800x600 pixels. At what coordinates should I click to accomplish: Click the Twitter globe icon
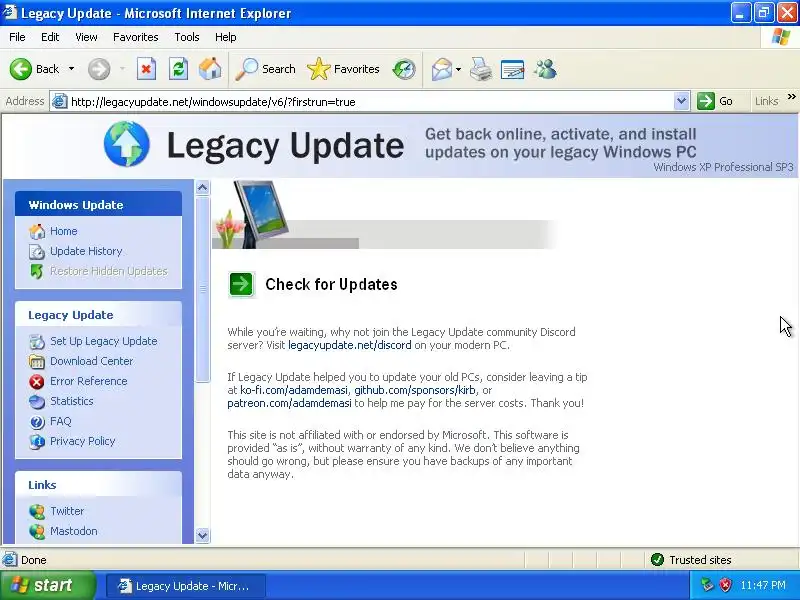pos(37,511)
